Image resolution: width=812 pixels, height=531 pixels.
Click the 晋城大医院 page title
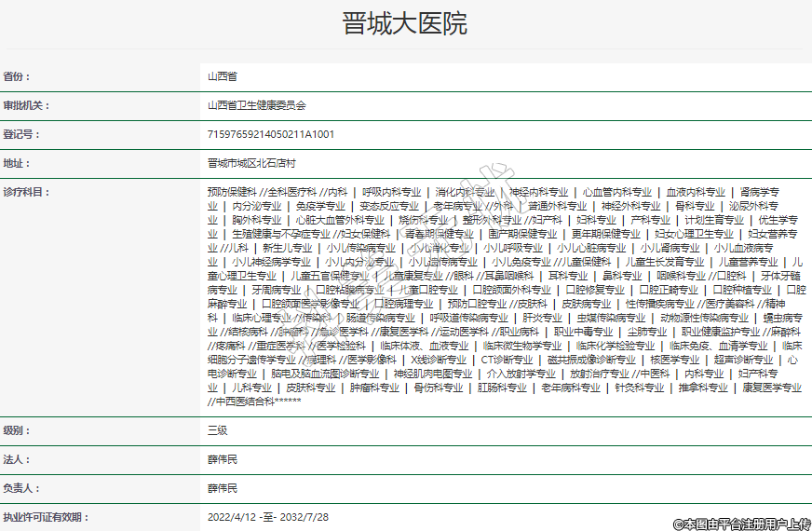(405, 23)
